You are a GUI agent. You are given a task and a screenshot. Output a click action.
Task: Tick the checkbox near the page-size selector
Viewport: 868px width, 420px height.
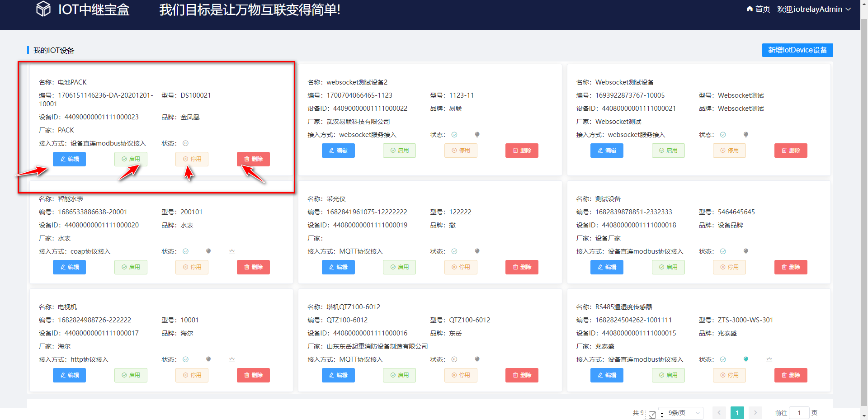tap(652, 415)
